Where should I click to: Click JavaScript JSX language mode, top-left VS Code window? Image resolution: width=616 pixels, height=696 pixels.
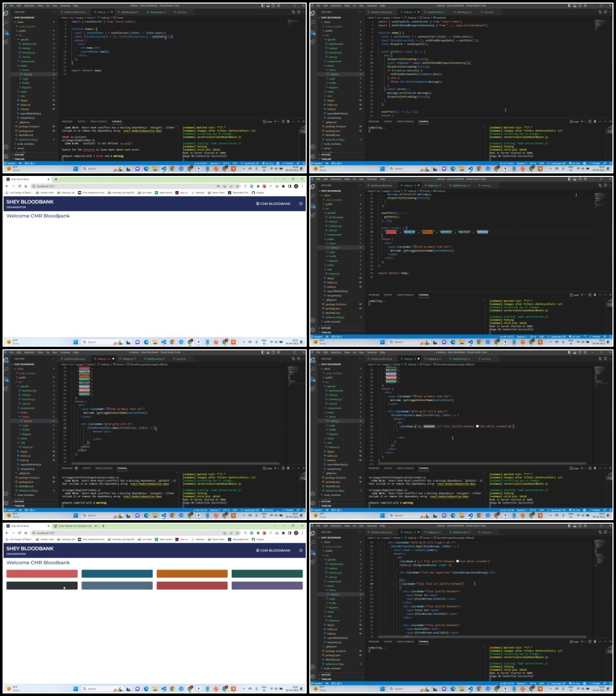tap(250, 163)
